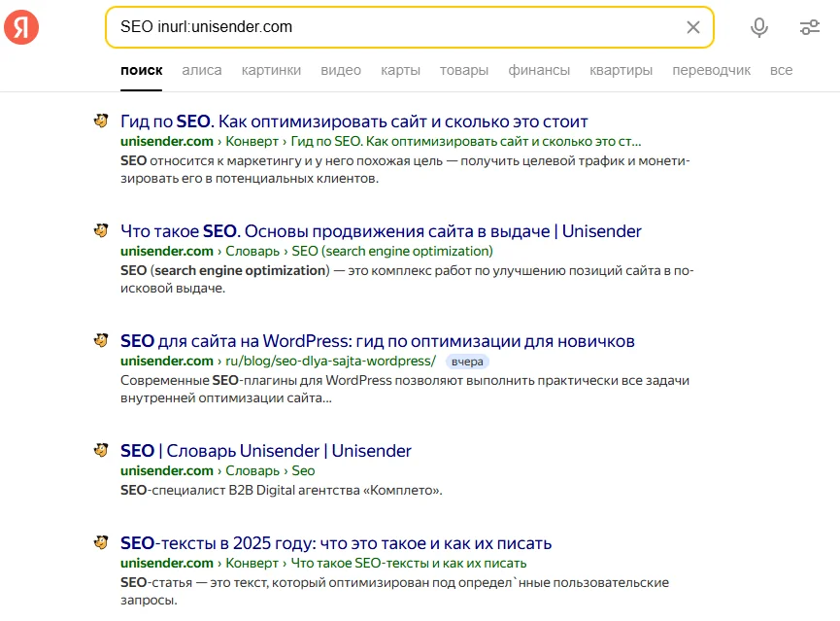Click the 'вчера' date badge
Image resolution: width=840 pixels, height=621 pixels.
point(468,362)
